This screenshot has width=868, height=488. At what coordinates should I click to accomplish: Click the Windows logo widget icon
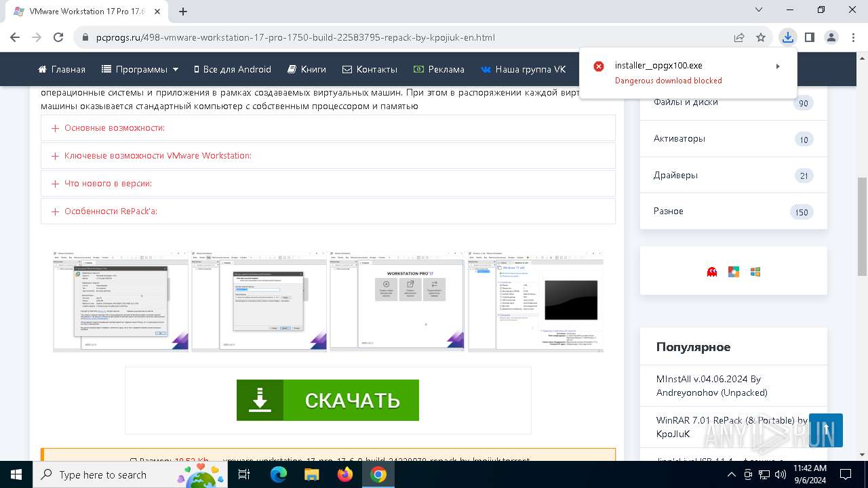[x=755, y=272]
